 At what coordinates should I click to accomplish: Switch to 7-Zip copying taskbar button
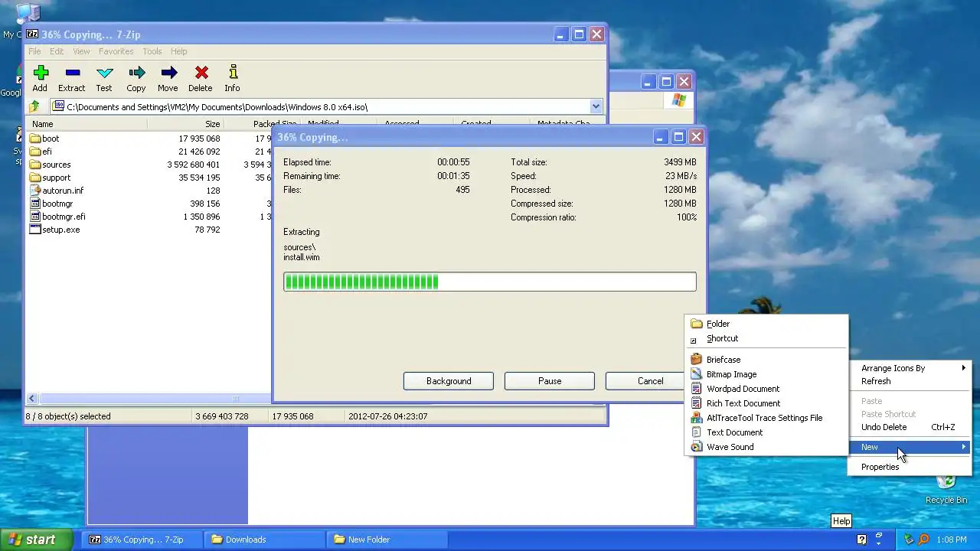coord(142,540)
